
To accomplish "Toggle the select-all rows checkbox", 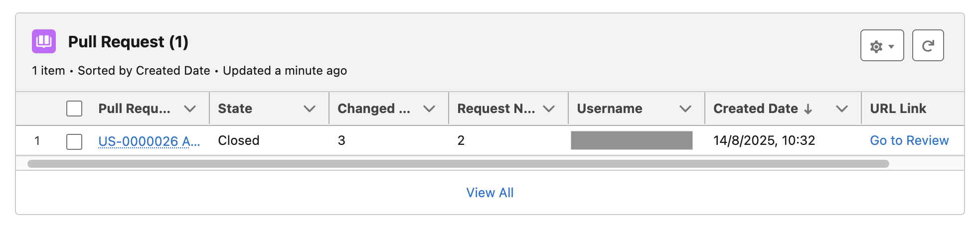I will click(x=74, y=109).
